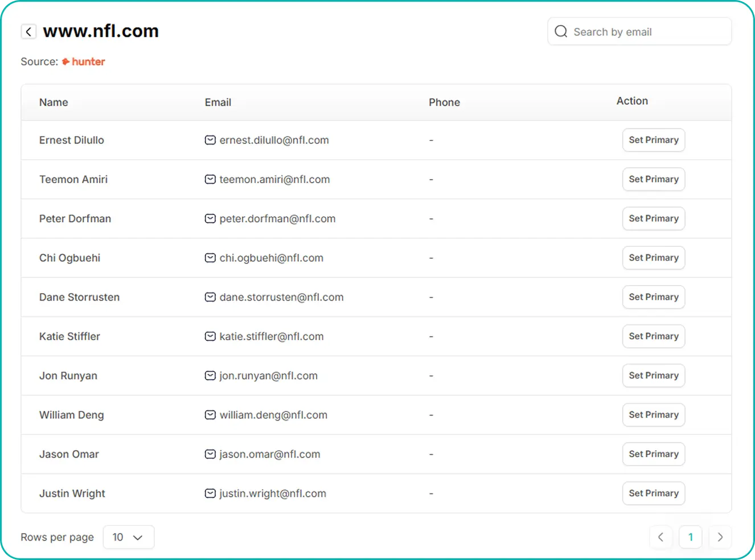Set Dane Storrusten as primary contact
Image resolution: width=755 pixels, height=560 pixels.
click(x=654, y=297)
